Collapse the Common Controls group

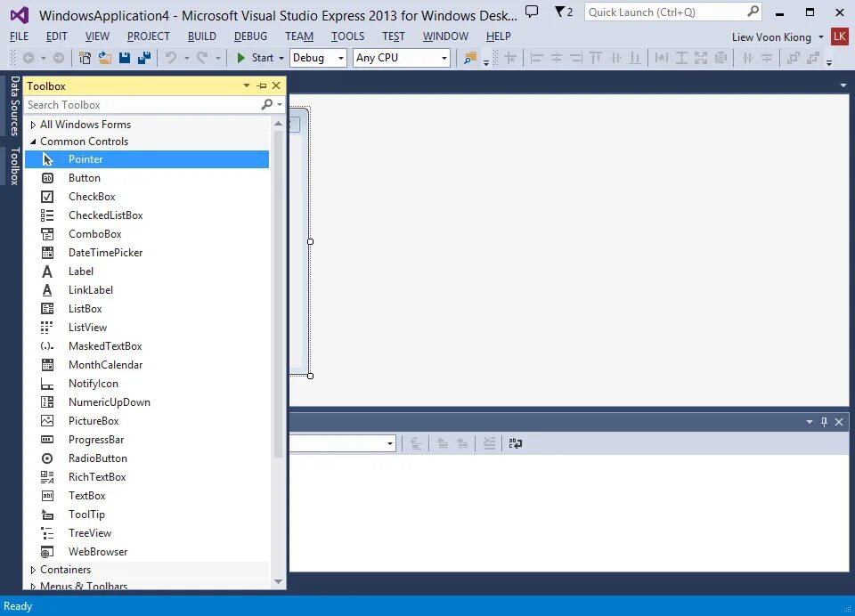(33, 142)
